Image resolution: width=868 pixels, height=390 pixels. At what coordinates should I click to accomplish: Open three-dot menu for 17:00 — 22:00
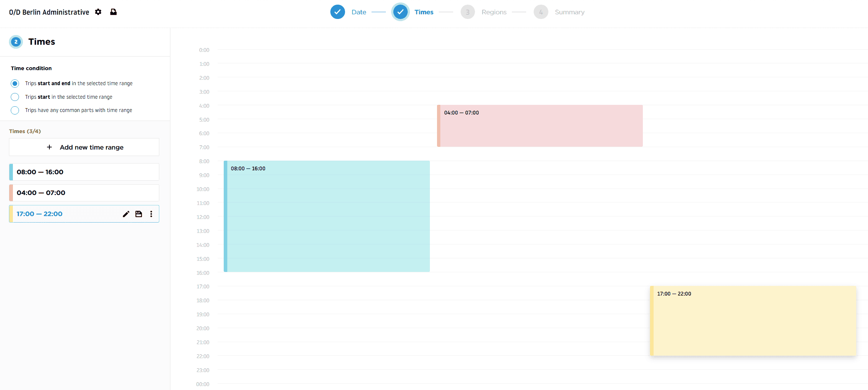[x=151, y=214]
